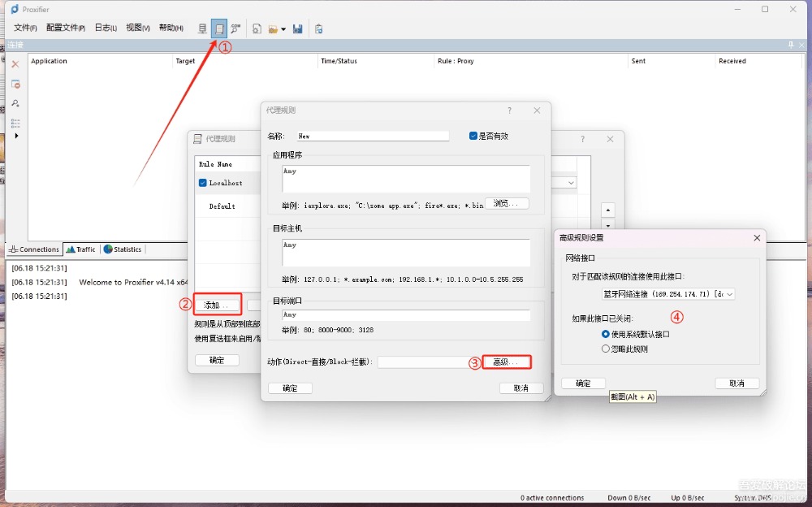Click the save profile floppy disk icon
Viewport: 812px width, 507px height.
(298, 28)
